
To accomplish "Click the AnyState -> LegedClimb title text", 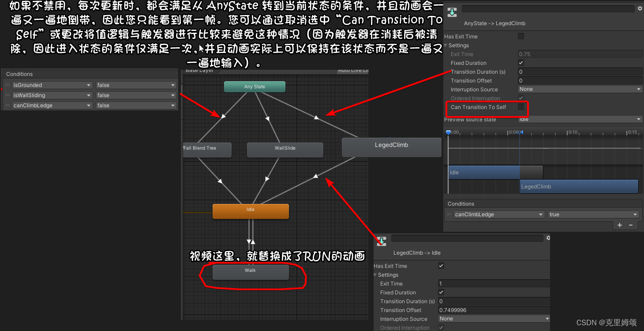I will [494, 23].
